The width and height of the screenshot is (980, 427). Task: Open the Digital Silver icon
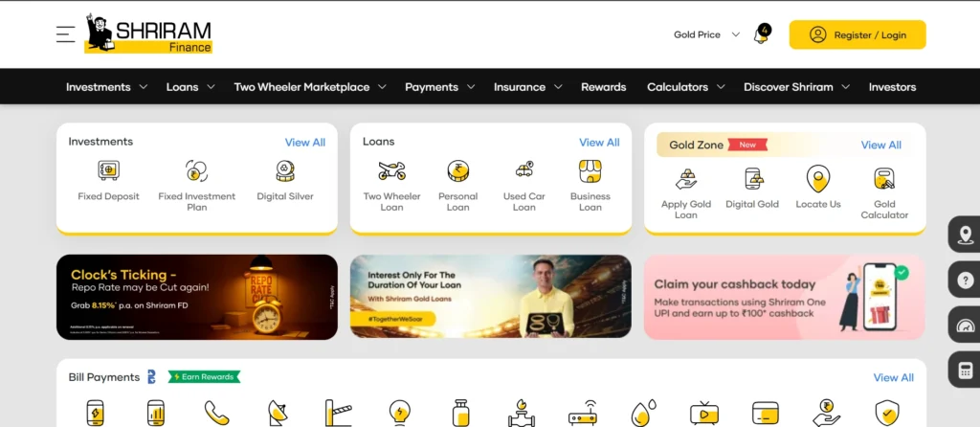[x=285, y=171]
